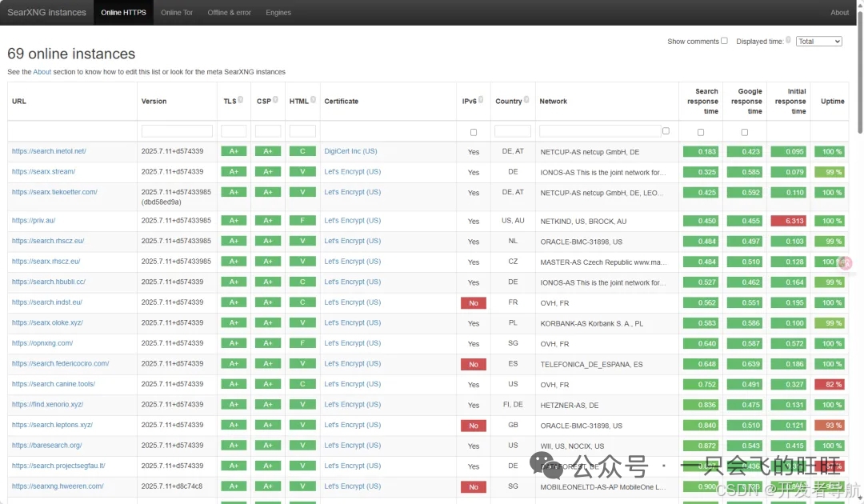Open https://searx.rhscz.eu/ instance link
The image size is (864, 504).
point(46,261)
